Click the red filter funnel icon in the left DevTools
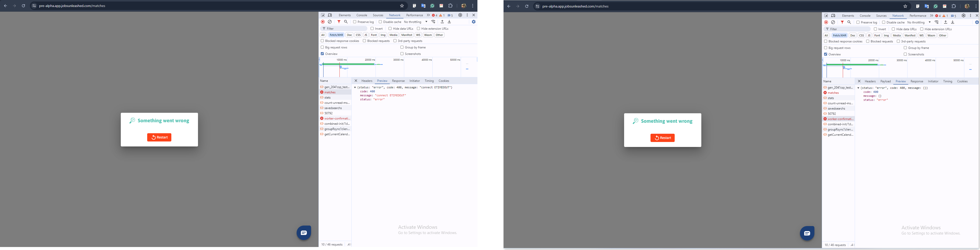Screen dimensions: 980x250 click(339, 22)
